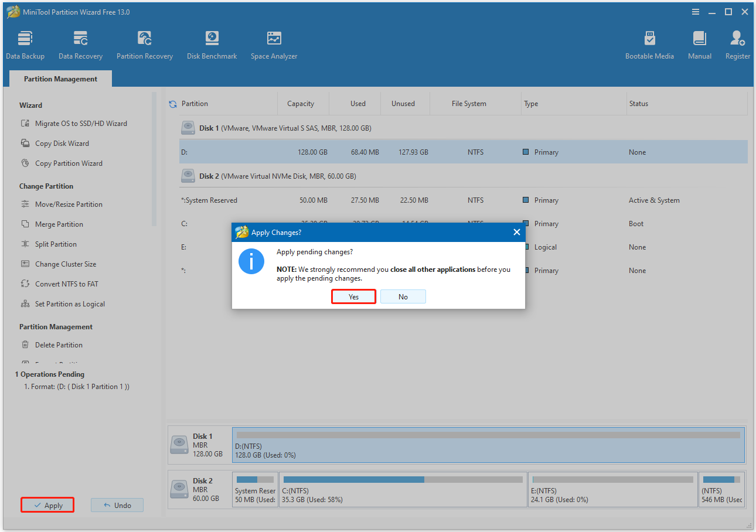Open the Convert NTFS to FAT tool

pos(66,284)
